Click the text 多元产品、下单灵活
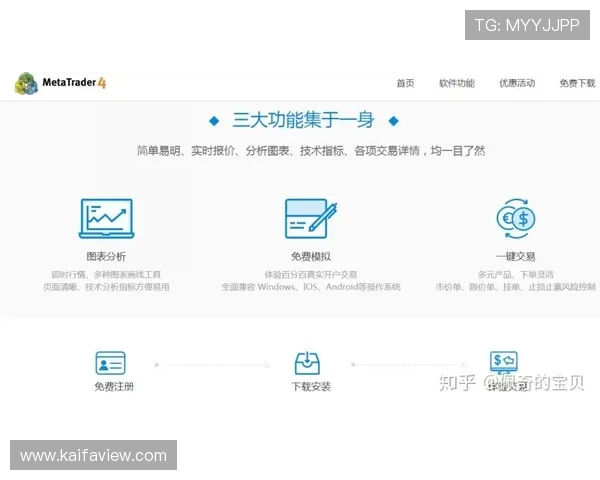The image size is (600, 480). [515, 274]
